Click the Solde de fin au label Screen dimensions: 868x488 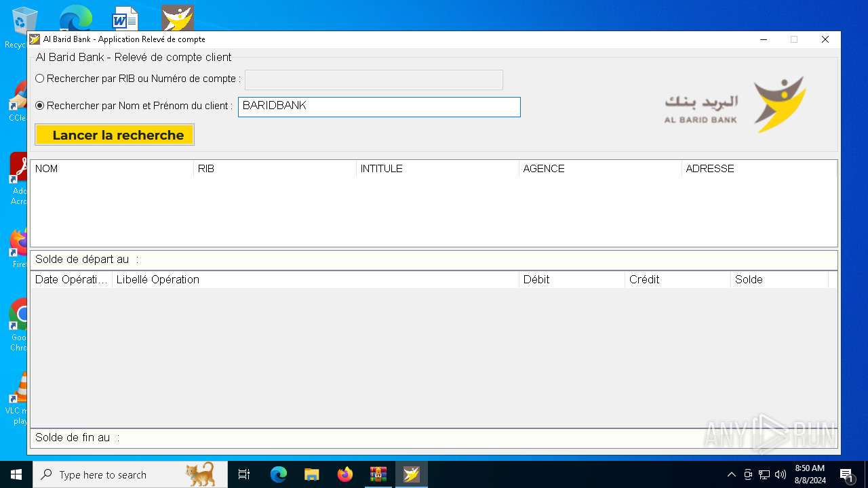click(77, 438)
